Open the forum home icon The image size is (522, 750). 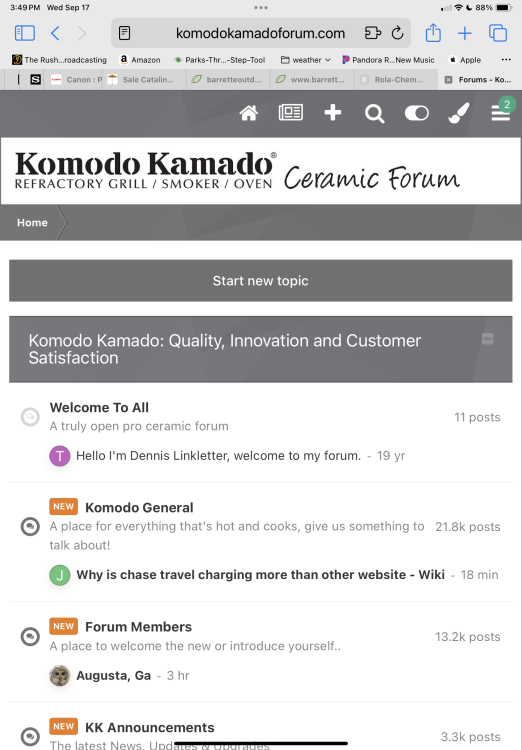(249, 113)
